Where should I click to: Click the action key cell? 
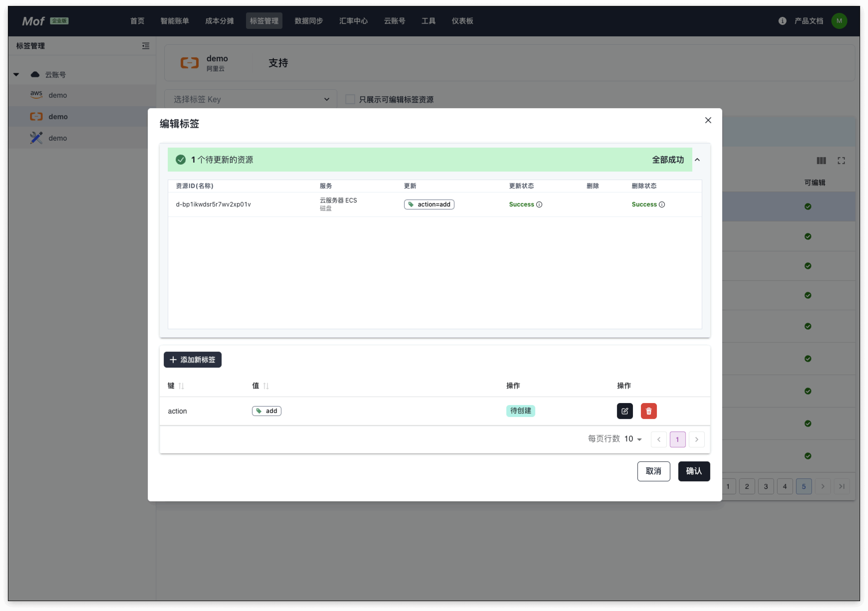click(177, 411)
